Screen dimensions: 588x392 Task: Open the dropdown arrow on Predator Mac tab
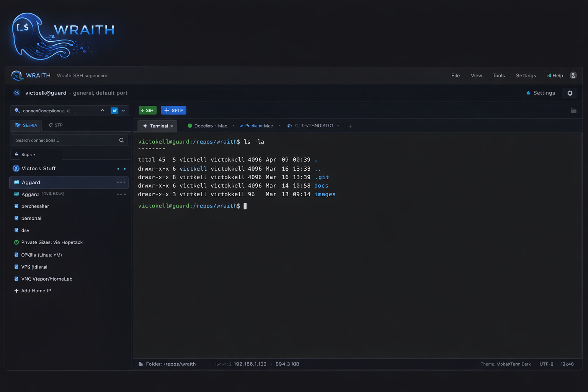(279, 126)
